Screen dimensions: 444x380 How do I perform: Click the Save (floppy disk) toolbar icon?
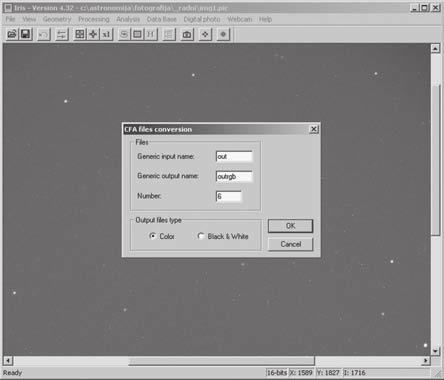tap(26, 34)
